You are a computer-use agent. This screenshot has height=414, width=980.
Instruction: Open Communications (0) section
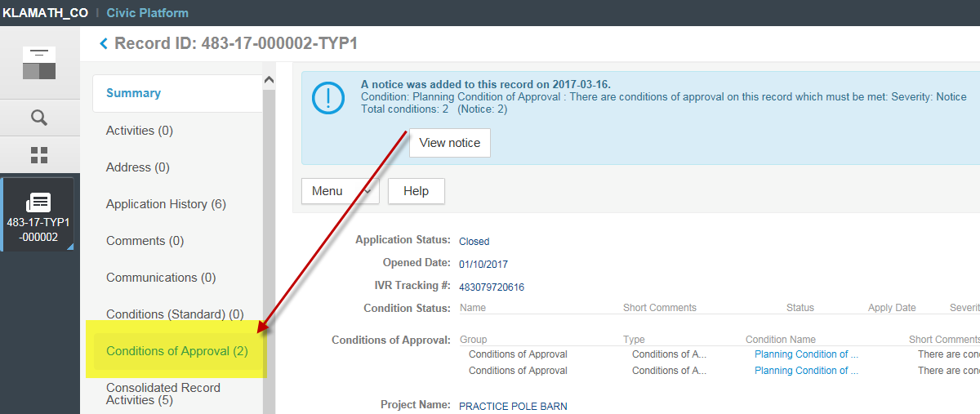click(x=161, y=278)
